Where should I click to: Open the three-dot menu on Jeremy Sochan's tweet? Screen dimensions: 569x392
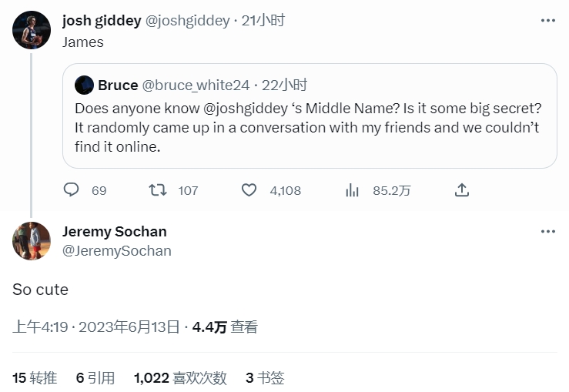[547, 231]
